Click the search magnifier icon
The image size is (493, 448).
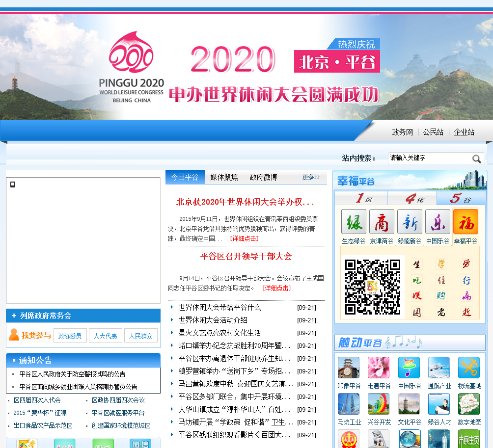pyautogui.click(x=477, y=158)
